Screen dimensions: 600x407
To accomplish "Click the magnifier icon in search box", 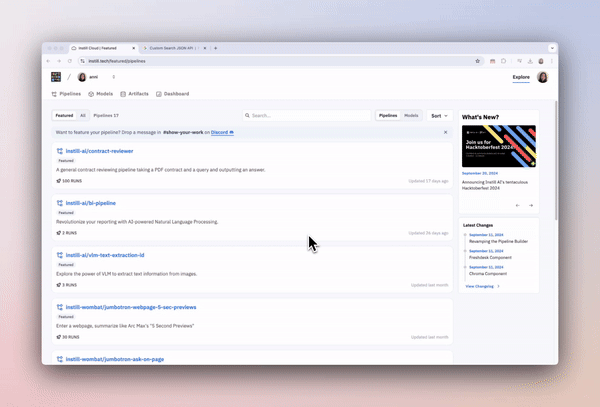I will [x=247, y=116].
